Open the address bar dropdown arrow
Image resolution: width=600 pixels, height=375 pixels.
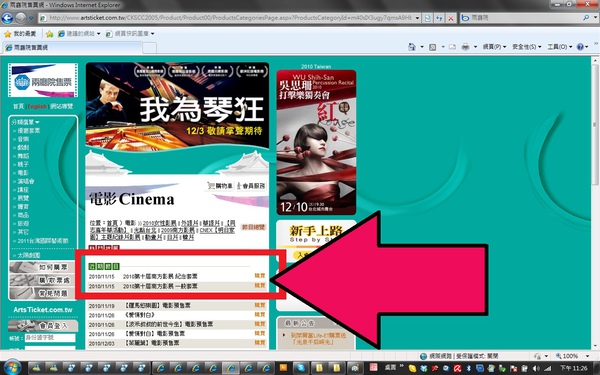[x=417, y=18]
